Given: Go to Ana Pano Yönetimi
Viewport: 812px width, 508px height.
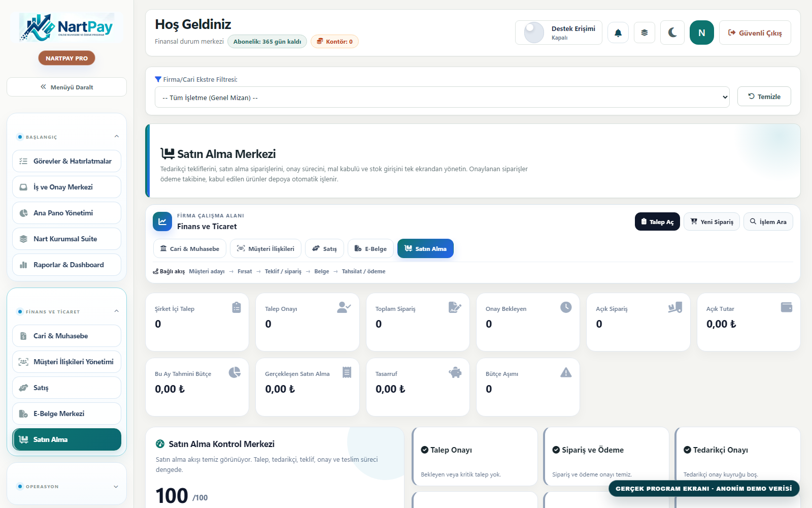Looking at the screenshot, I should pos(66,213).
